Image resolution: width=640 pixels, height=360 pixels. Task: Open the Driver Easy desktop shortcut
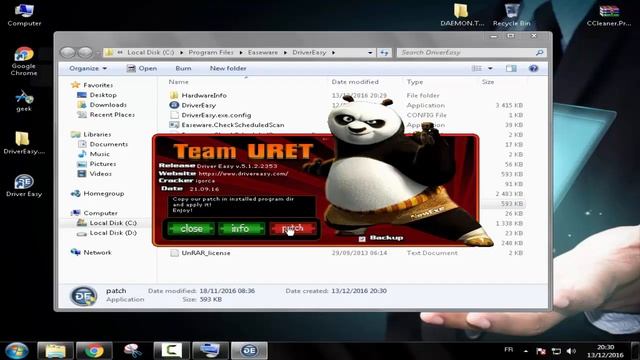[24, 186]
